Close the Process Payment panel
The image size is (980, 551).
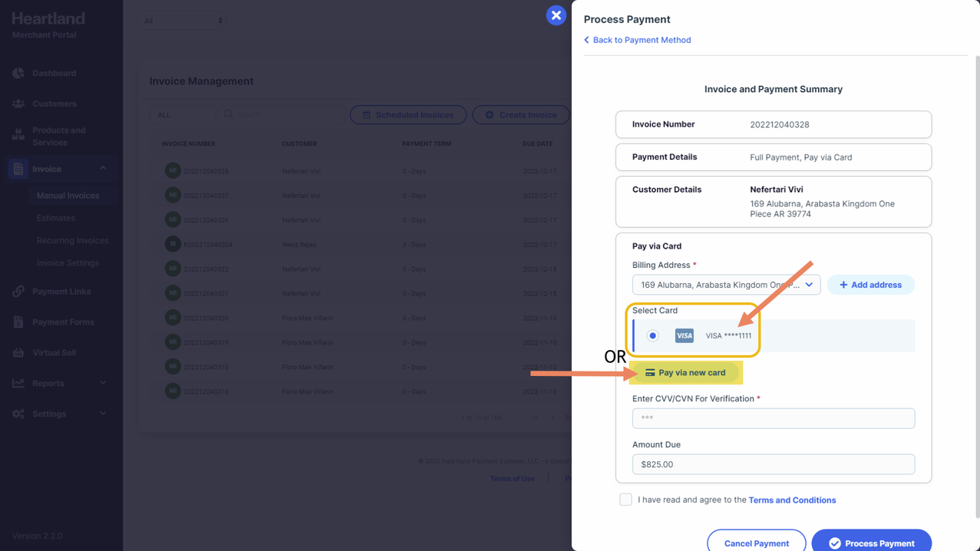click(556, 15)
